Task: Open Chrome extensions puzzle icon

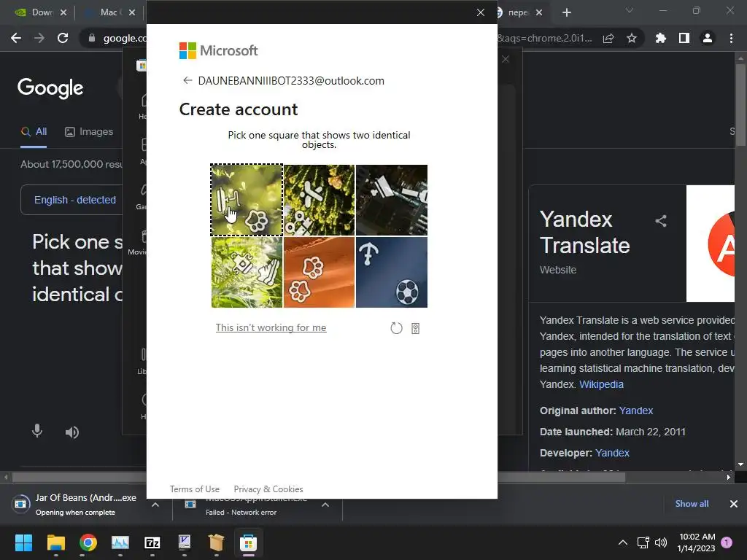Action: click(x=661, y=38)
